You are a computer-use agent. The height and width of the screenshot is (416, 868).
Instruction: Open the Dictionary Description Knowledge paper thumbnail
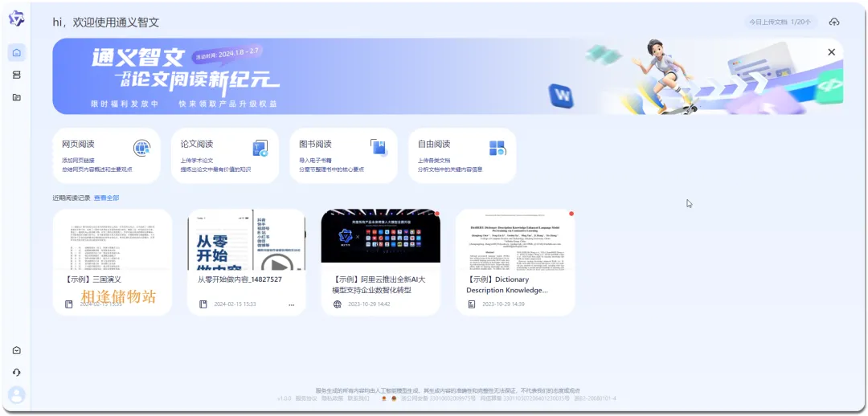tap(515, 239)
